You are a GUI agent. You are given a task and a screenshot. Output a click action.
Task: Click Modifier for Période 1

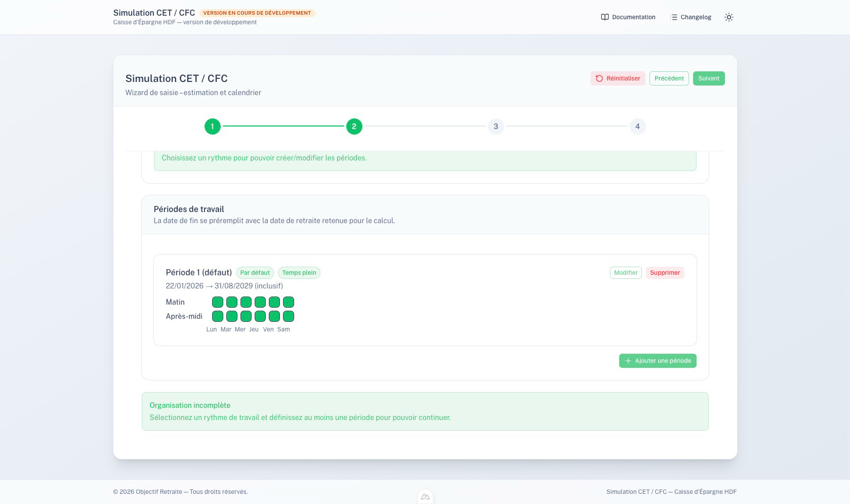pyautogui.click(x=626, y=273)
